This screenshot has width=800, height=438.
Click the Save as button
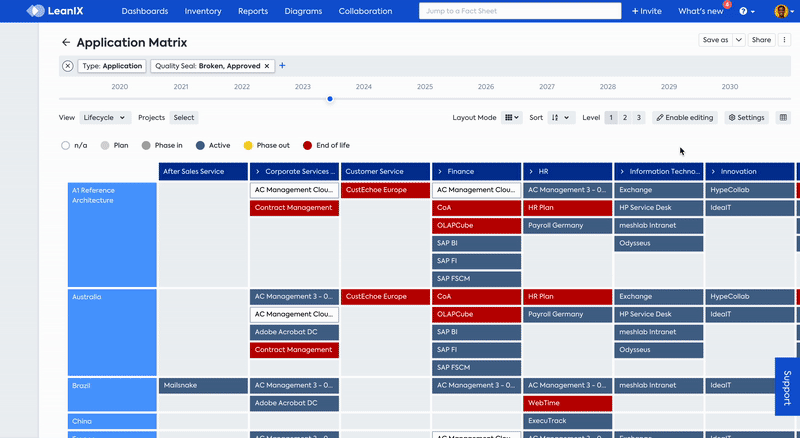tap(715, 40)
